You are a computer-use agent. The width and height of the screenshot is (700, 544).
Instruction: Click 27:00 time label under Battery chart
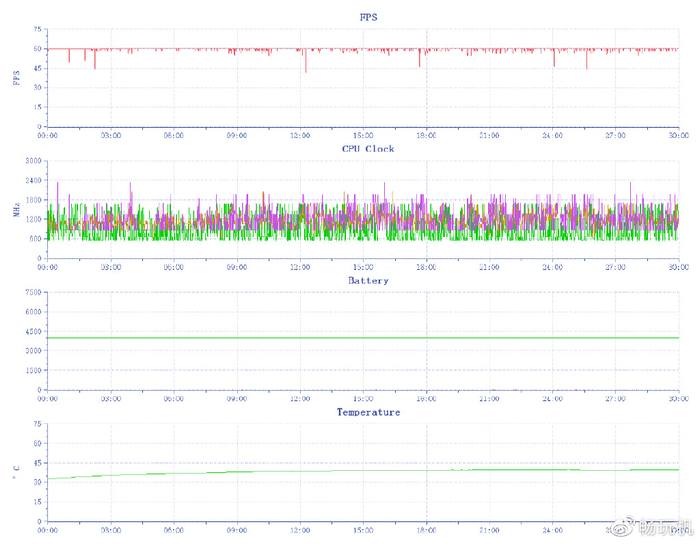(616, 399)
